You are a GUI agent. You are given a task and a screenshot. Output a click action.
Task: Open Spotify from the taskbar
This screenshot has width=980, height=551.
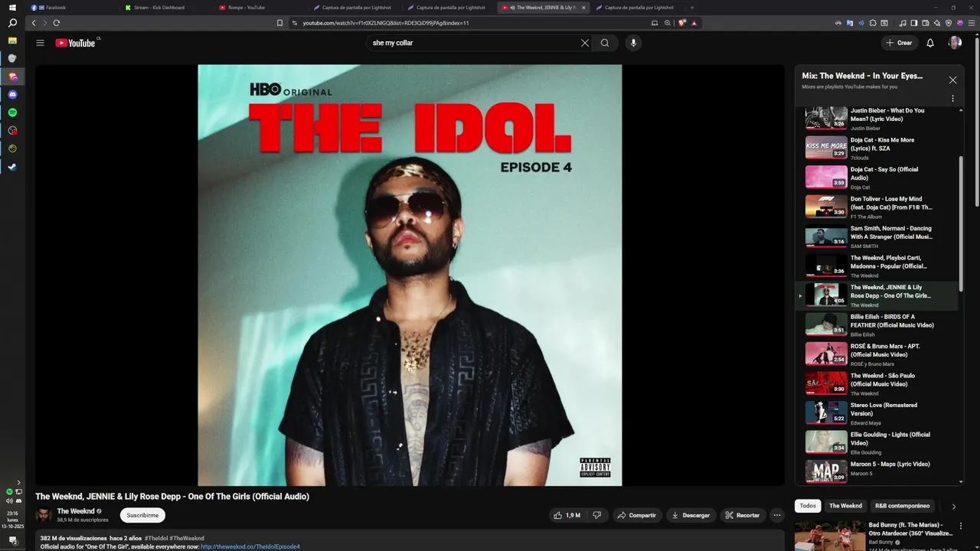click(x=12, y=112)
